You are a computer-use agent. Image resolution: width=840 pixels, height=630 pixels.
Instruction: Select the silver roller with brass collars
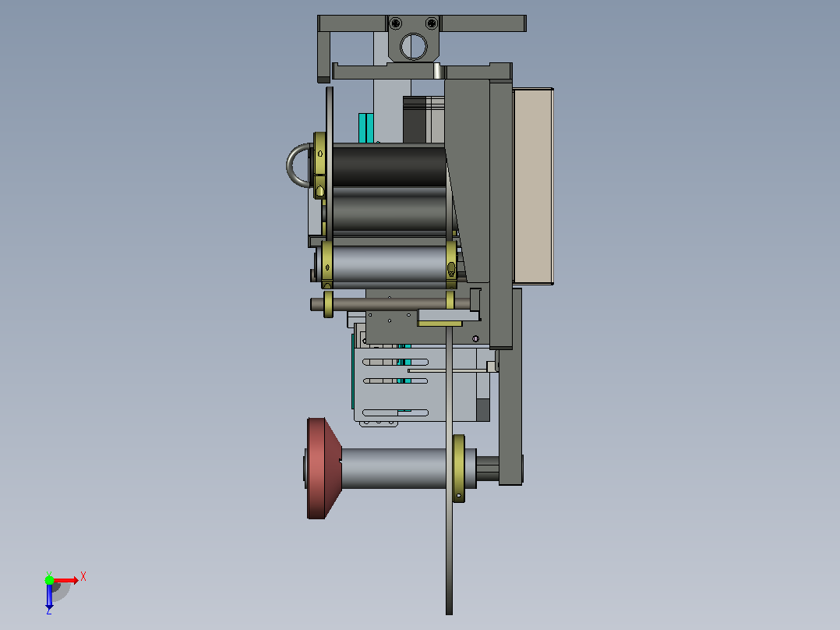click(x=390, y=264)
